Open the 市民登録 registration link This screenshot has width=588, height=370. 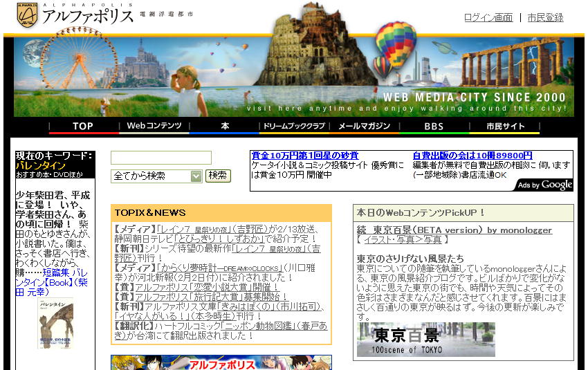pos(545,17)
